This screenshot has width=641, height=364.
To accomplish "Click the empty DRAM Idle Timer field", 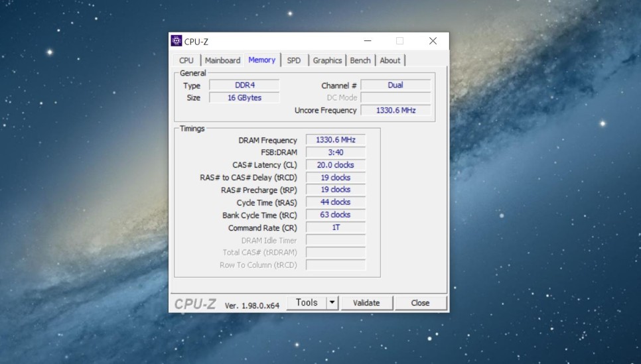I will 336,240.
